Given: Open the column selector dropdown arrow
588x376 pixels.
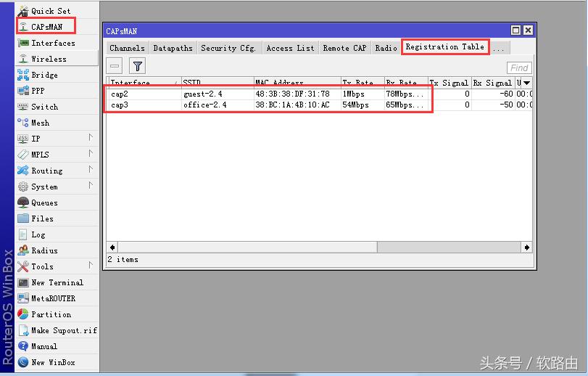Looking at the screenshot, I should point(526,83).
